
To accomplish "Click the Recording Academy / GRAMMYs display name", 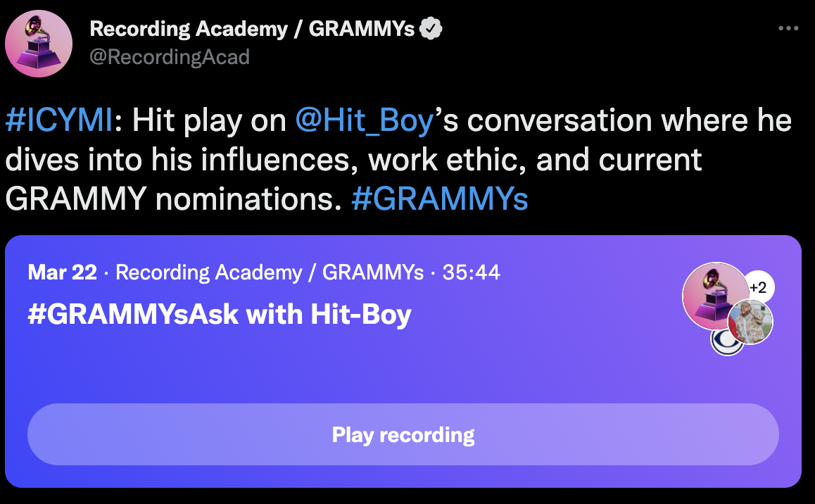I will coord(252,29).
